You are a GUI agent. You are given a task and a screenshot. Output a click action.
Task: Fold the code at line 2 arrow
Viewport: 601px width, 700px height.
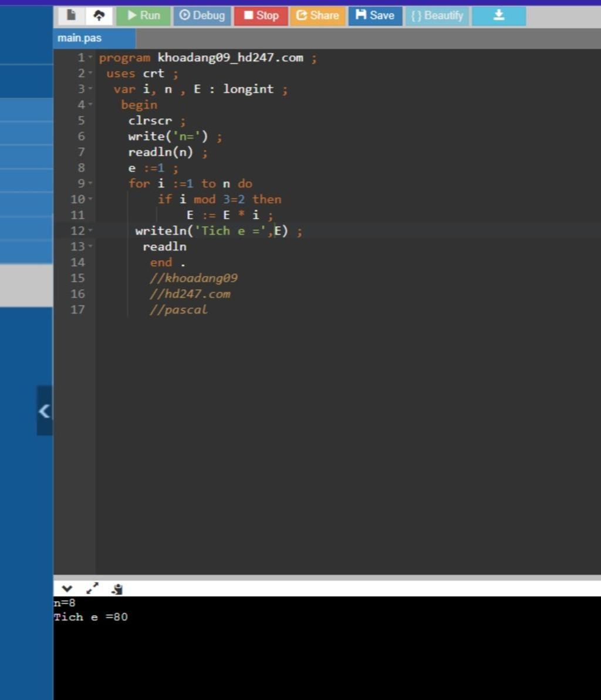[x=90, y=73]
